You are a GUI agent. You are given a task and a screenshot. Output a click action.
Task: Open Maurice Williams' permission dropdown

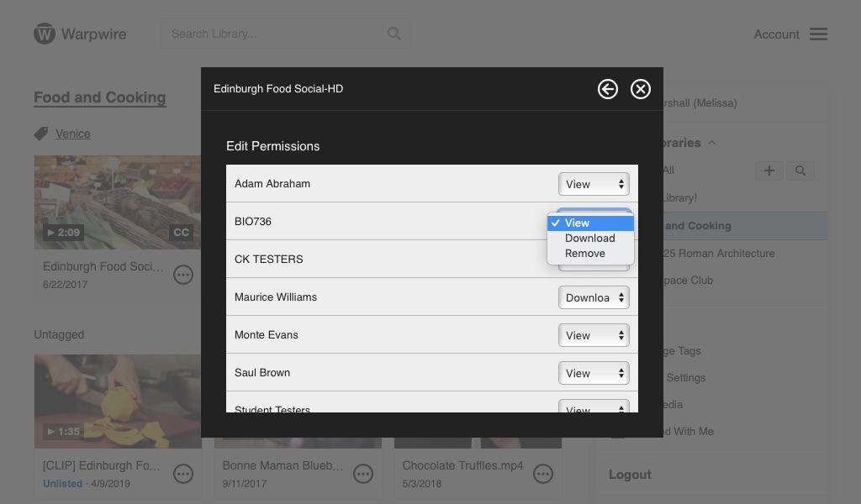pyautogui.click(x=594, y=297)
